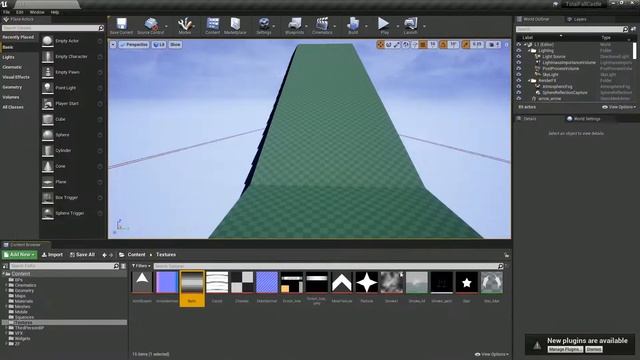The height and width of the screenshot is (360, 640).
Task: Select the Star texture thumbnail
Action: click(467, 282)
